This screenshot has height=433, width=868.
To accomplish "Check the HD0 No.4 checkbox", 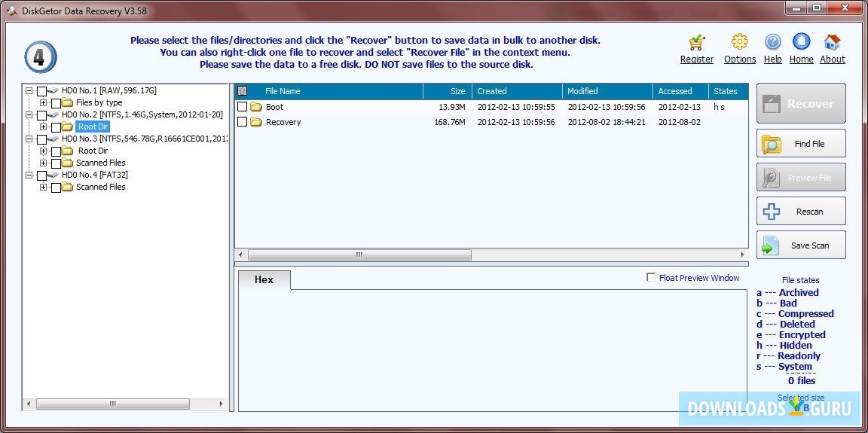I will click(41, 175).
